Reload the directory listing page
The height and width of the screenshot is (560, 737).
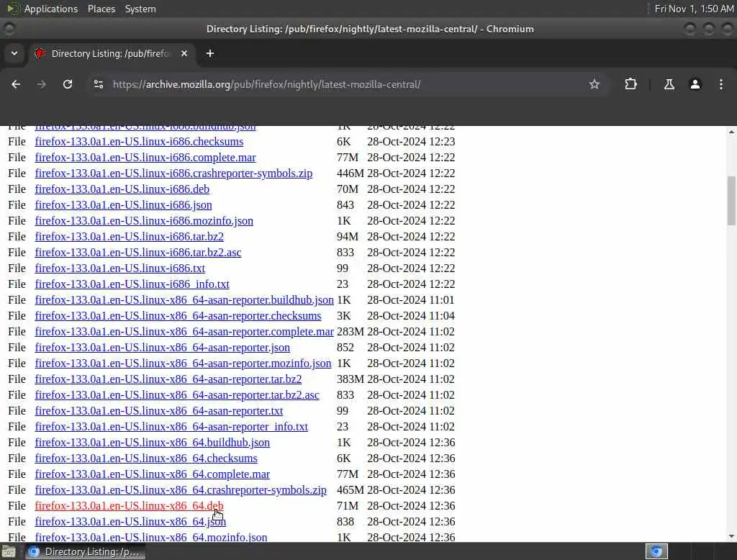[x=68, y=84]
